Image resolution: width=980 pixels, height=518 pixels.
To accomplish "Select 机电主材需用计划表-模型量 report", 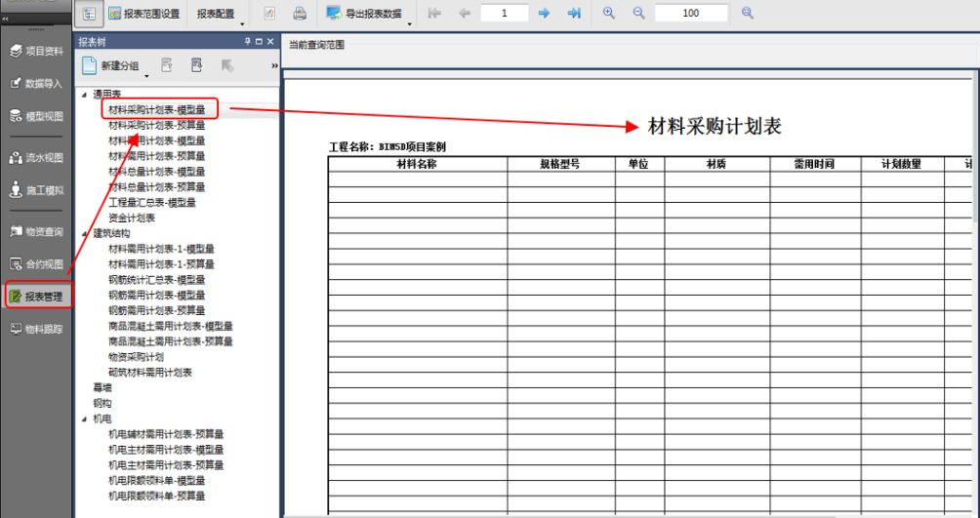I will tap(166, 450).
